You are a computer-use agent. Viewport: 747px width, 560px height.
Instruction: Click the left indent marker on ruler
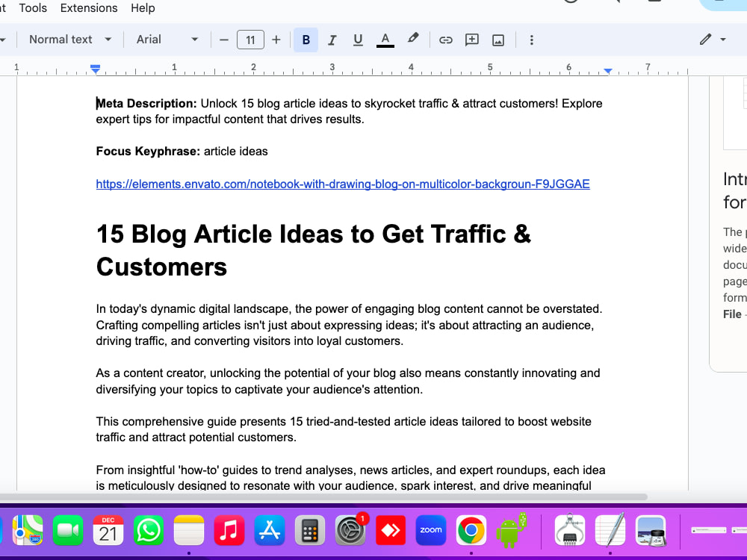point(96,69)
